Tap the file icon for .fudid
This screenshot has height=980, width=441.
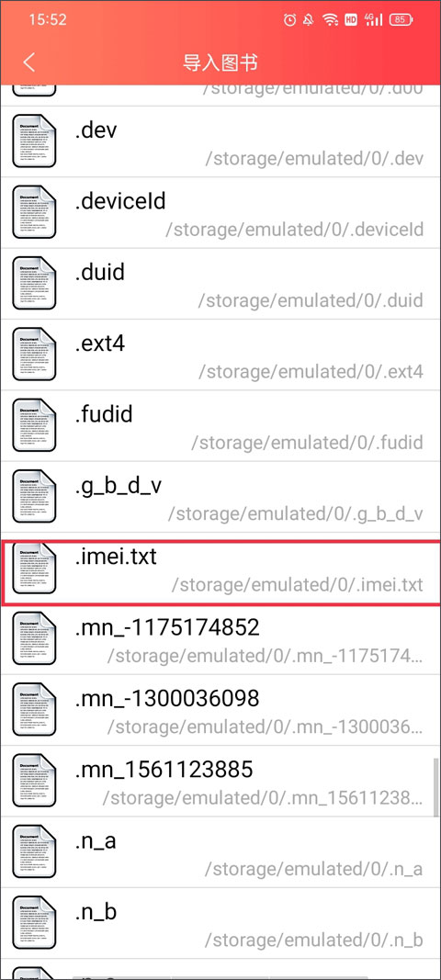34,425
